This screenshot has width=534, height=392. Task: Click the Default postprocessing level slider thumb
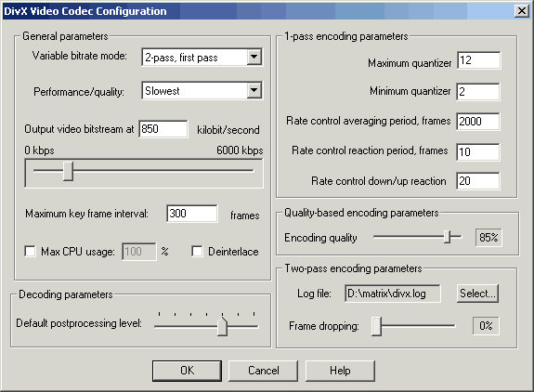222,326
